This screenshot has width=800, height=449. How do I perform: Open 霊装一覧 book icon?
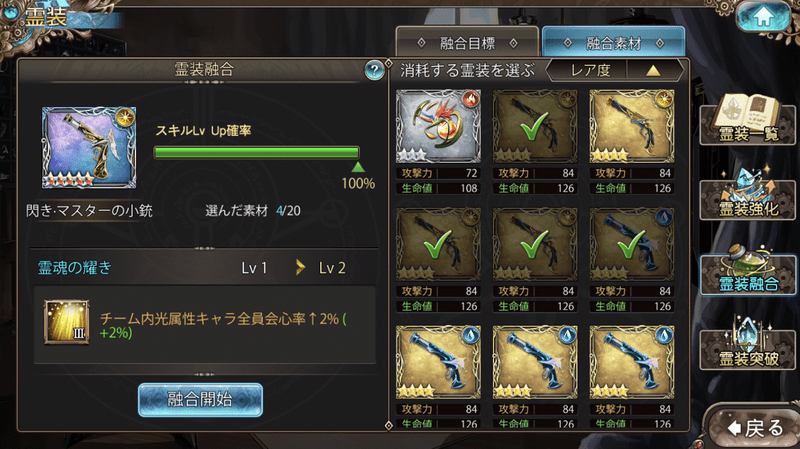pyautogui.click(x=748, y=120)
